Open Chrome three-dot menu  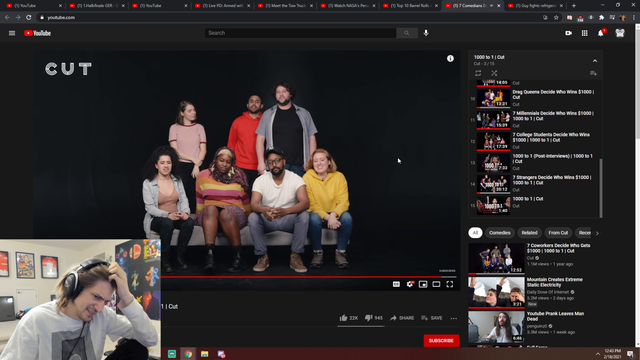[x=634, y=18]
